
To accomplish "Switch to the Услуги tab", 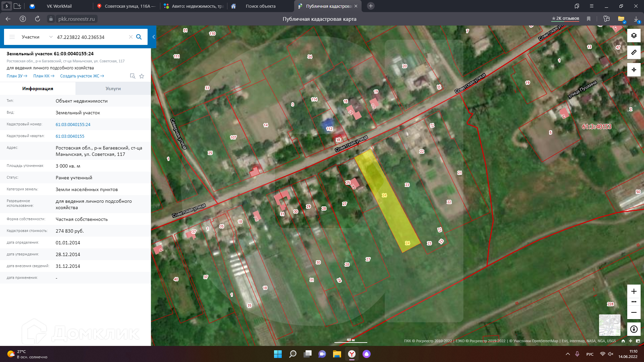I will 113,88.
